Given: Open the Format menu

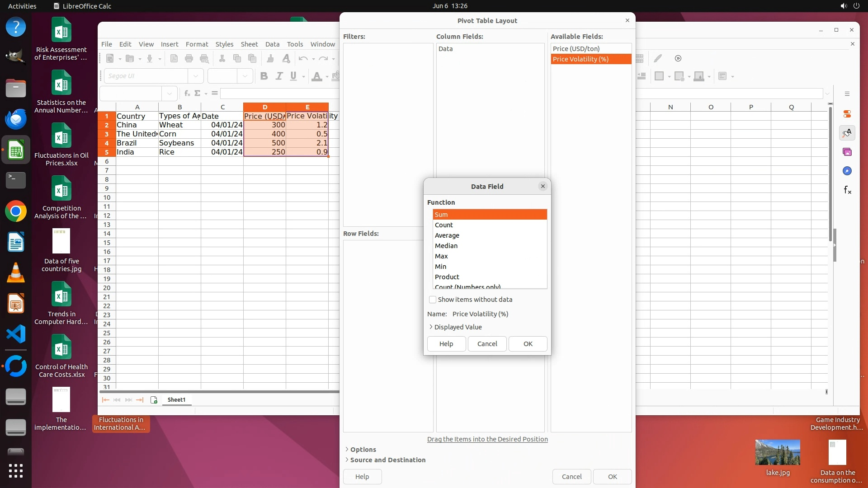Looking at the screenshot, I should [x=197, y=44].
